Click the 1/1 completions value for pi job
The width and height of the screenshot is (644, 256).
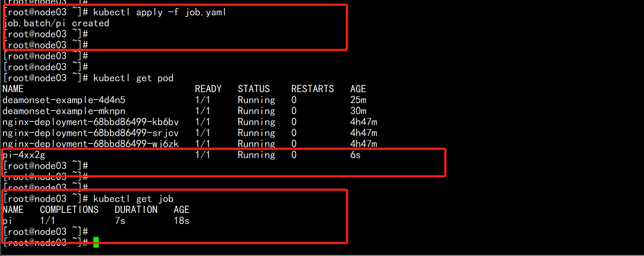coord(48,221)
